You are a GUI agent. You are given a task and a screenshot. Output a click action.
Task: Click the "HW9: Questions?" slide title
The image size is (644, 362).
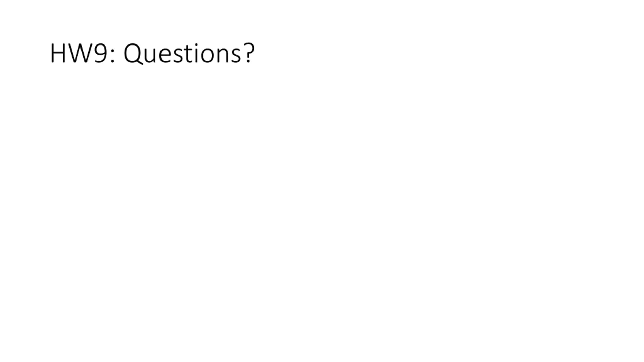pos(152,53)
